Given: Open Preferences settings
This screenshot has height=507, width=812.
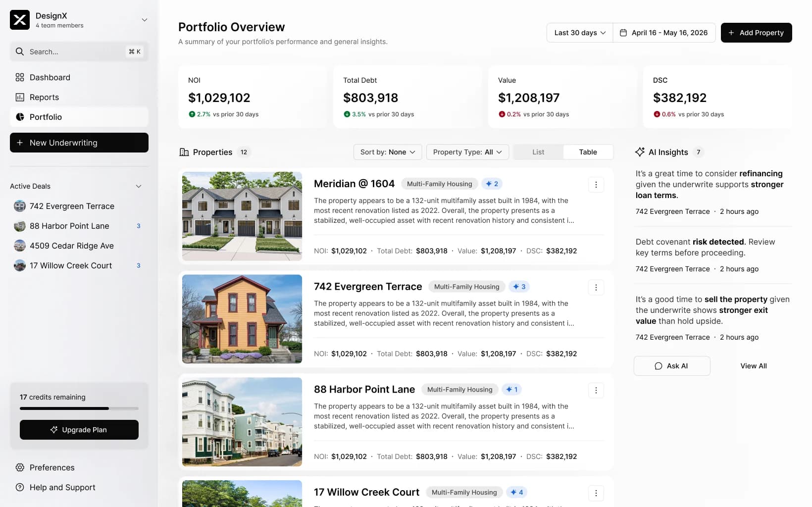Looking at the screenshot, I should (x=79, y=467).
